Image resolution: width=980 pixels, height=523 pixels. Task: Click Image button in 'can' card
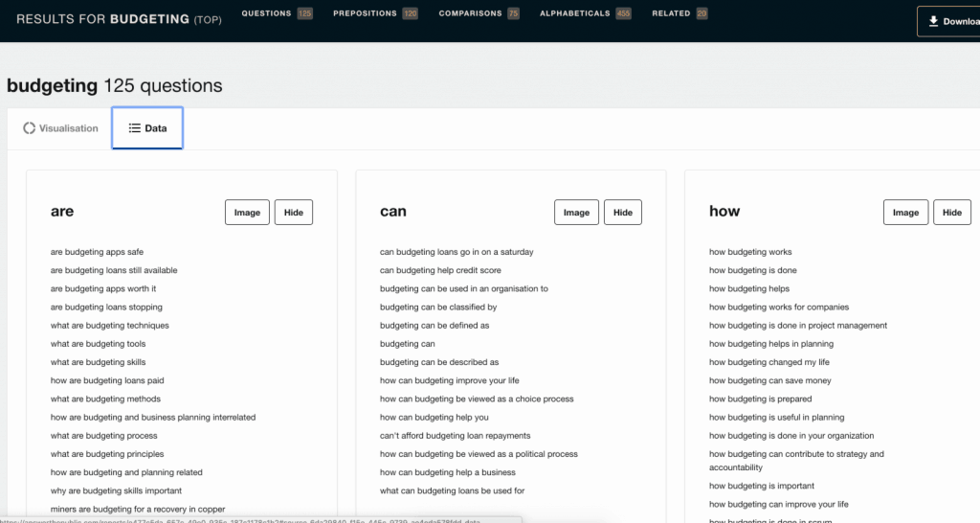[576, 212]
